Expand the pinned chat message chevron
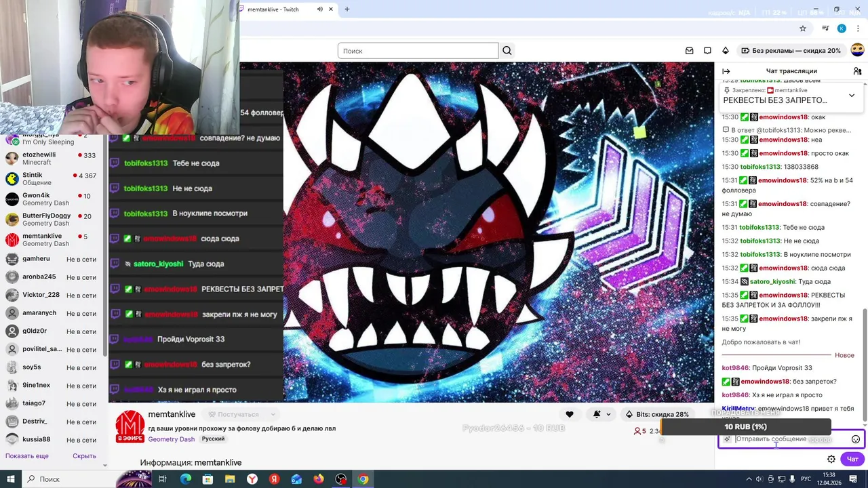The height and width of the screenshot is (488, 868). (x=852, y=96)
